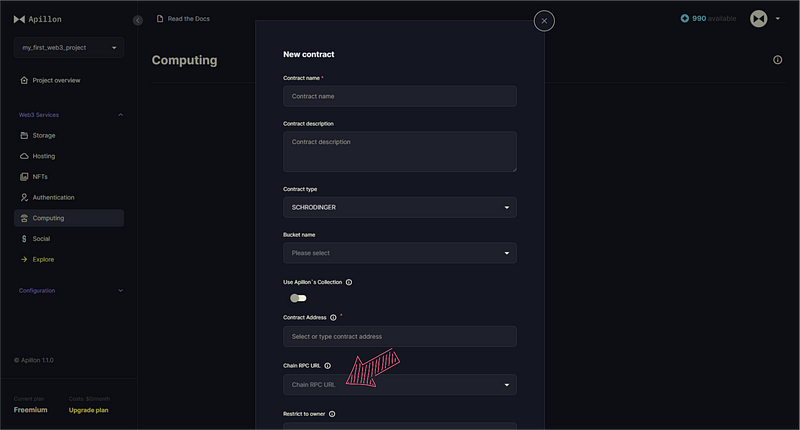Open the Contract type SCHRODINGER dropdown
This screenshot has width=800, height=430.
pos(400,208)
